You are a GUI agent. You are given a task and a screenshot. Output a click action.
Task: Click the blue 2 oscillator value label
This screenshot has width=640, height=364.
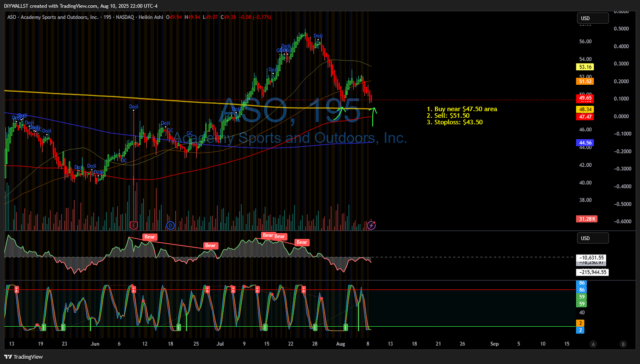(580, 330)
